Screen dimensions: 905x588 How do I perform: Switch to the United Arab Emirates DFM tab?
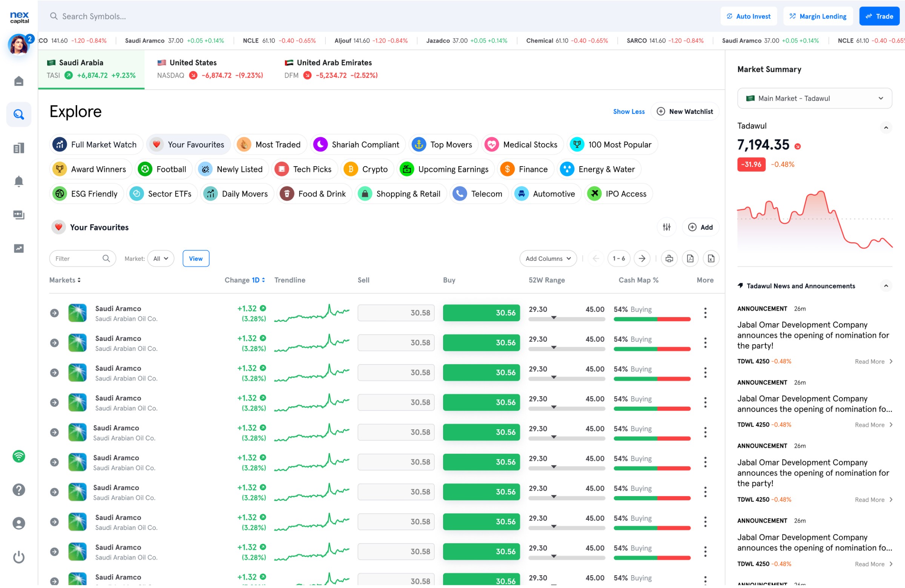(331, 70)
